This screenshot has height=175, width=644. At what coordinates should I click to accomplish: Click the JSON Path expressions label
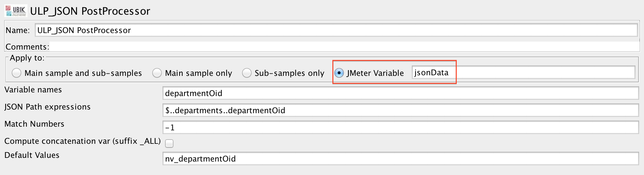[47, 107]
